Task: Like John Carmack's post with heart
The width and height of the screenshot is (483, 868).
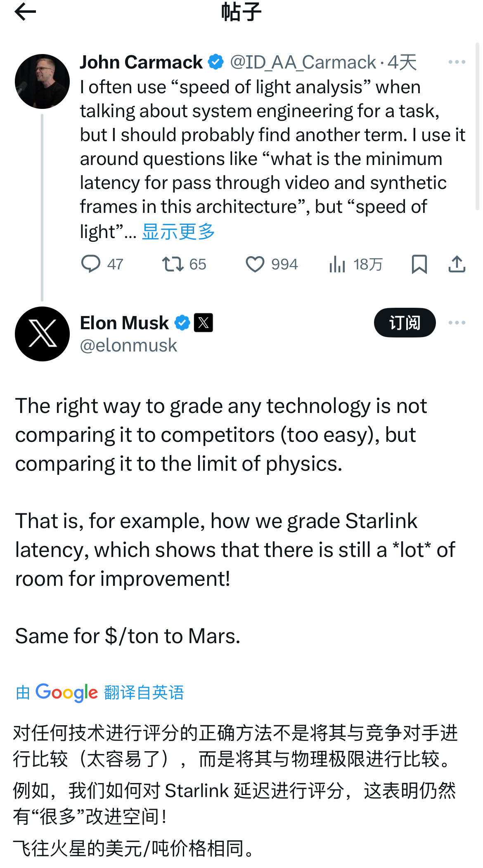Action: click(x=271, y=264)
